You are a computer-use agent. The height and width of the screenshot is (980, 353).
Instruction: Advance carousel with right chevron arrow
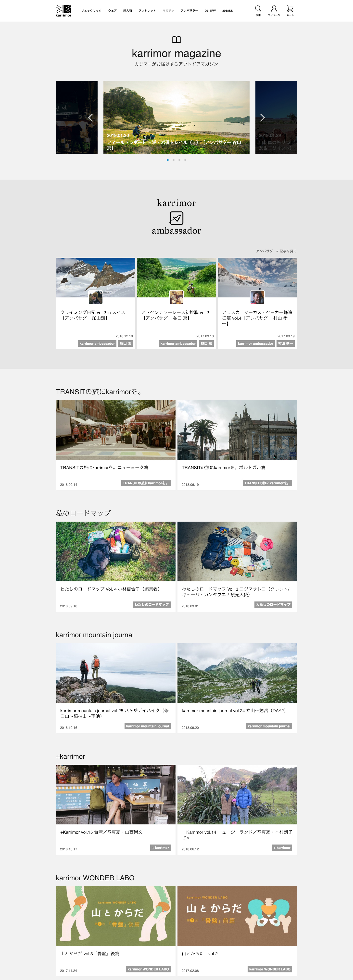(262, 118)
